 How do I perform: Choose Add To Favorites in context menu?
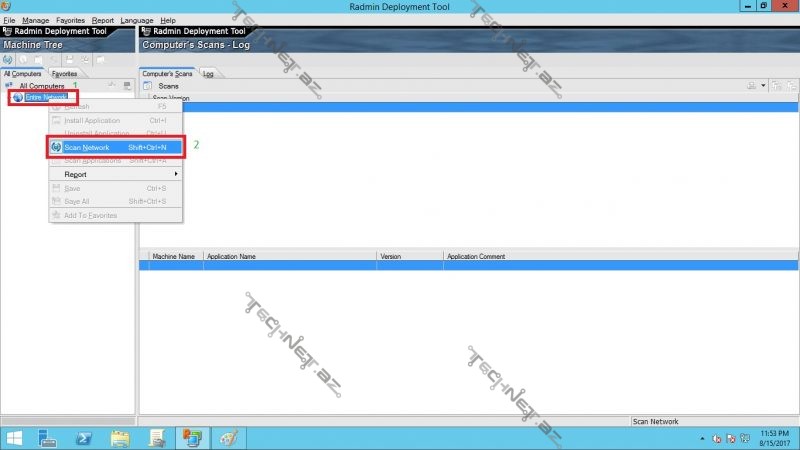tap(116, 215)
